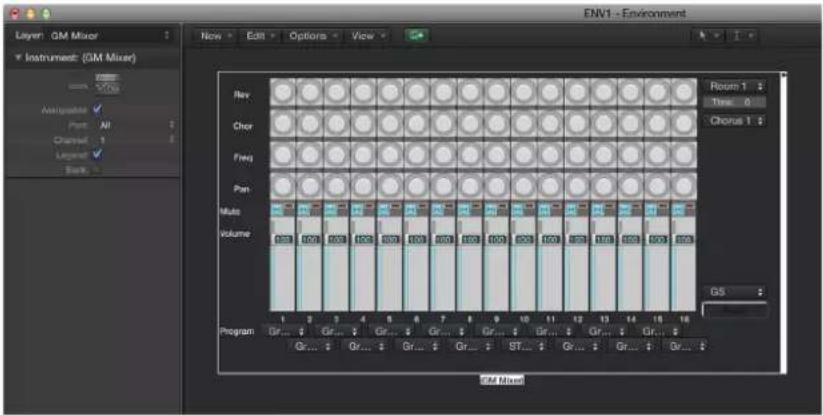Click the Chor knob for channel 6
Screen dimensions: 823x415
pos(417,124)
